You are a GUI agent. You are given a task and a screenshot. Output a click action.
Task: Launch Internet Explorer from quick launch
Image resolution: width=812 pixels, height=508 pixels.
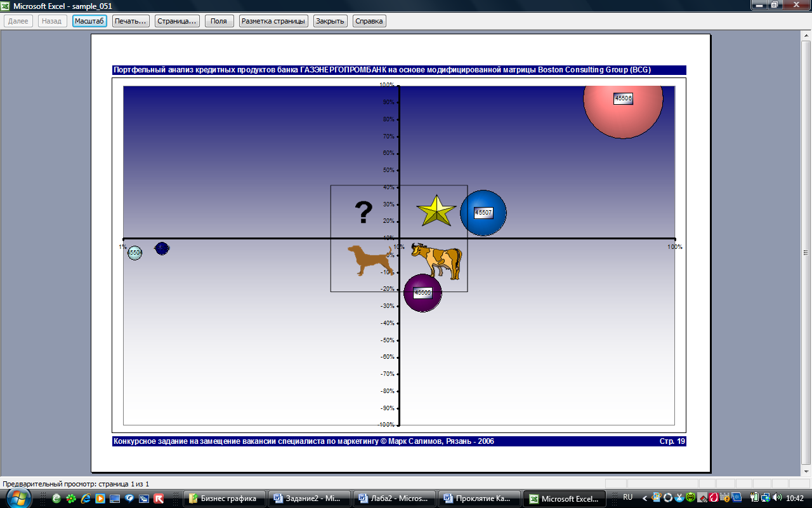tap(86, 498)
